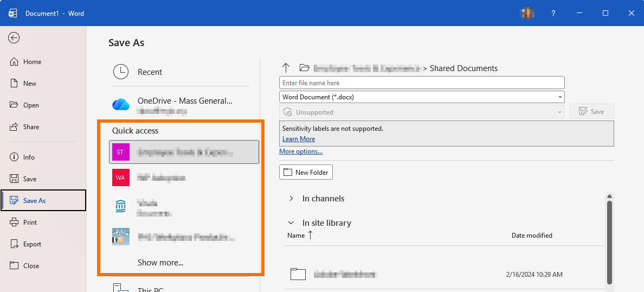Screen dimensions: 644x292
Task: Select the OneDrive cloud icon location
Action: click(x=121, y=104)
